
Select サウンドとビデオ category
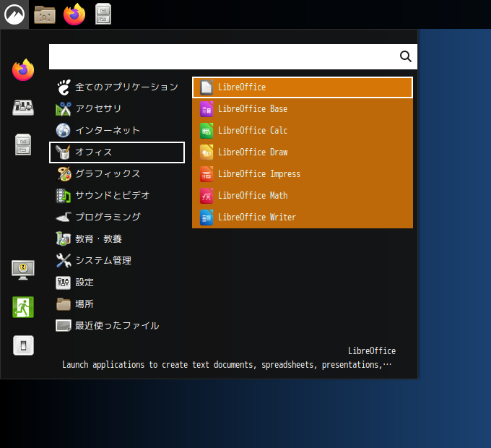click(x=117, y=196)
